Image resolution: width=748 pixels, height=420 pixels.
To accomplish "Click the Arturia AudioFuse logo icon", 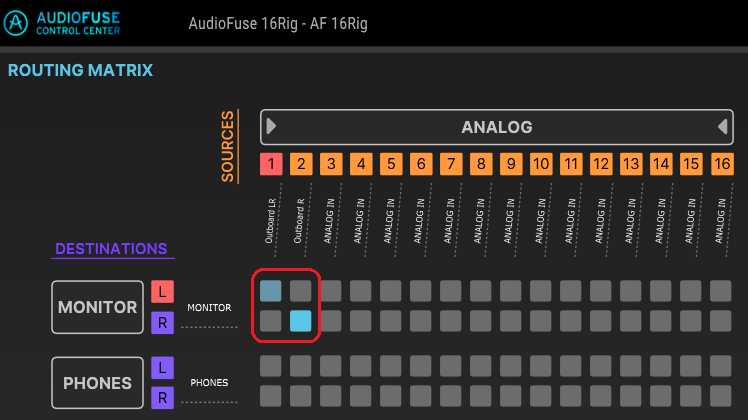I will click(x=16, y=22).
